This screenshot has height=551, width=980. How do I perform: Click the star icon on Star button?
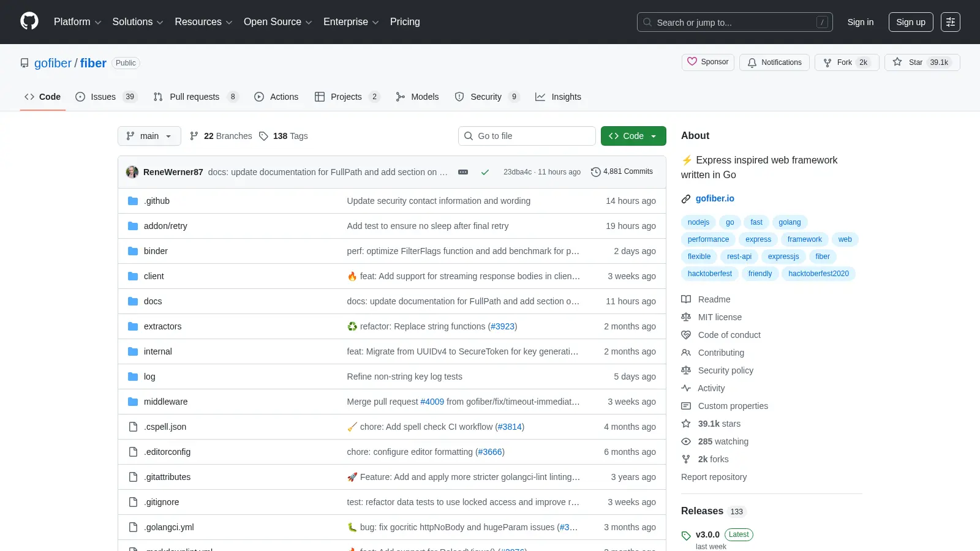click(x=897, y=62)
